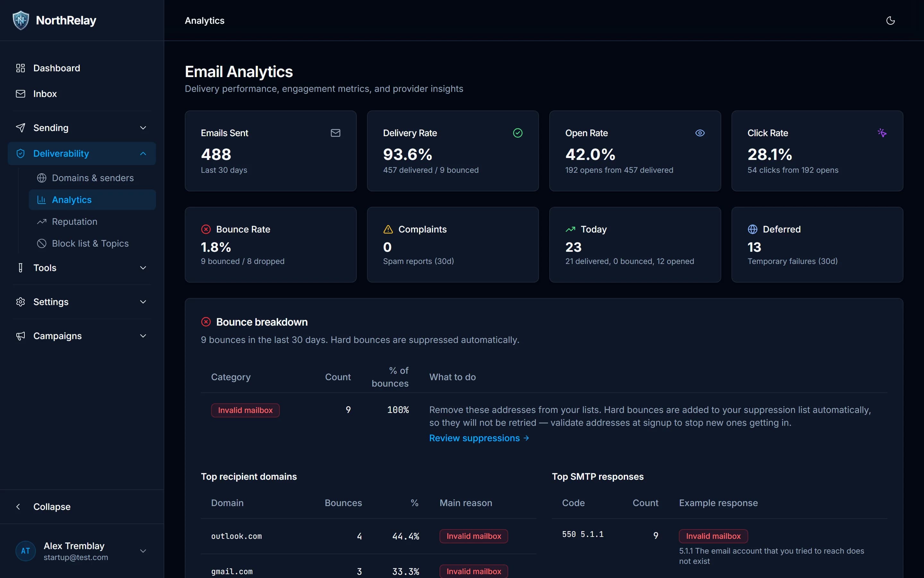Go to Inbox

[x=82, y=94]
